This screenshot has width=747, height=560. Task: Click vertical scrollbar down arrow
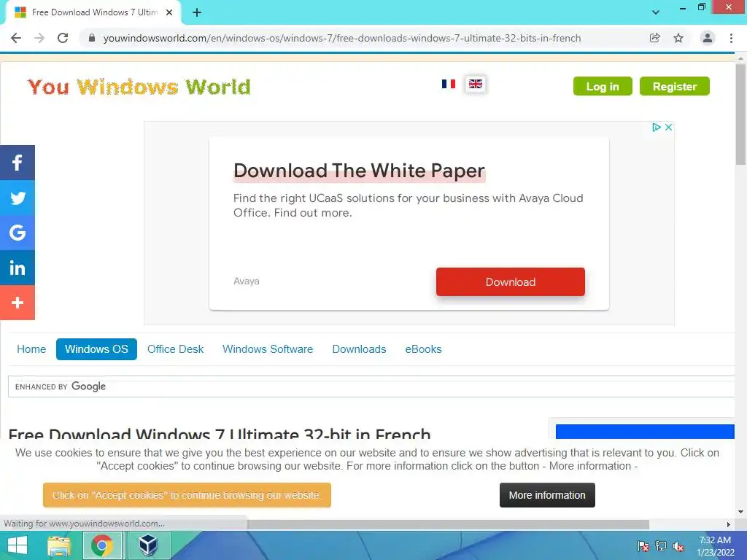point(741,512)
